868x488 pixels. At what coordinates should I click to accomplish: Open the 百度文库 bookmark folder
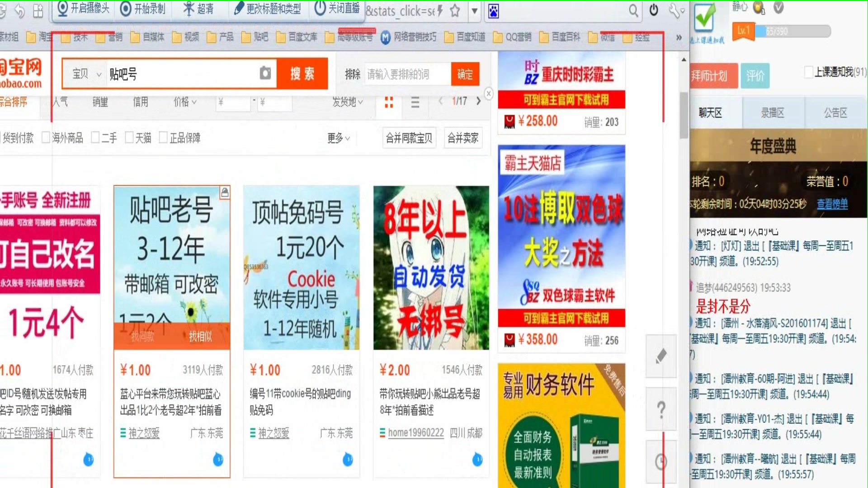pyautogui.click(x=297, y=37)
